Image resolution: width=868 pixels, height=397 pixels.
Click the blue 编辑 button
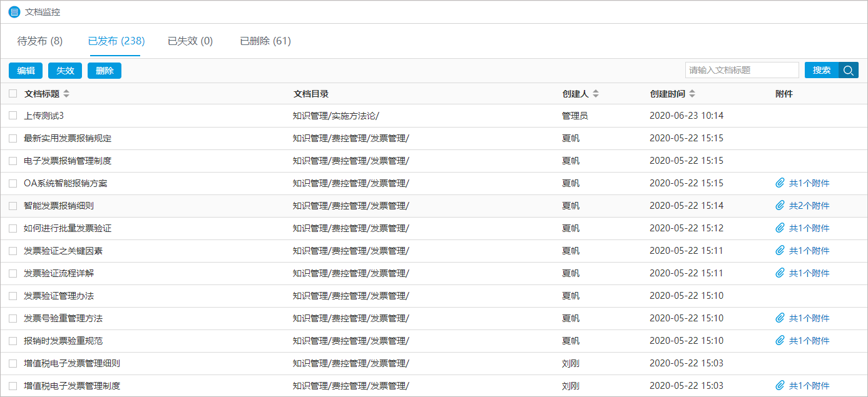[26, 71]
